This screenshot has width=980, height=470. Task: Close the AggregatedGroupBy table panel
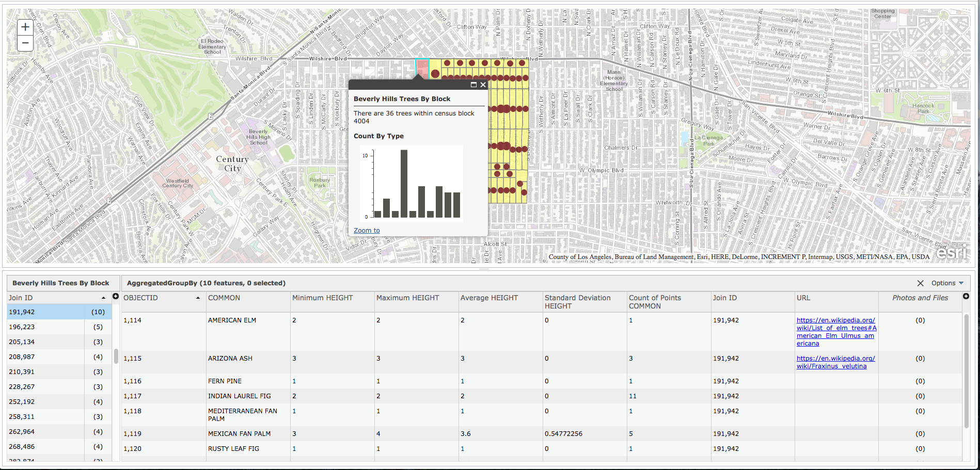(x=920, y=283)
